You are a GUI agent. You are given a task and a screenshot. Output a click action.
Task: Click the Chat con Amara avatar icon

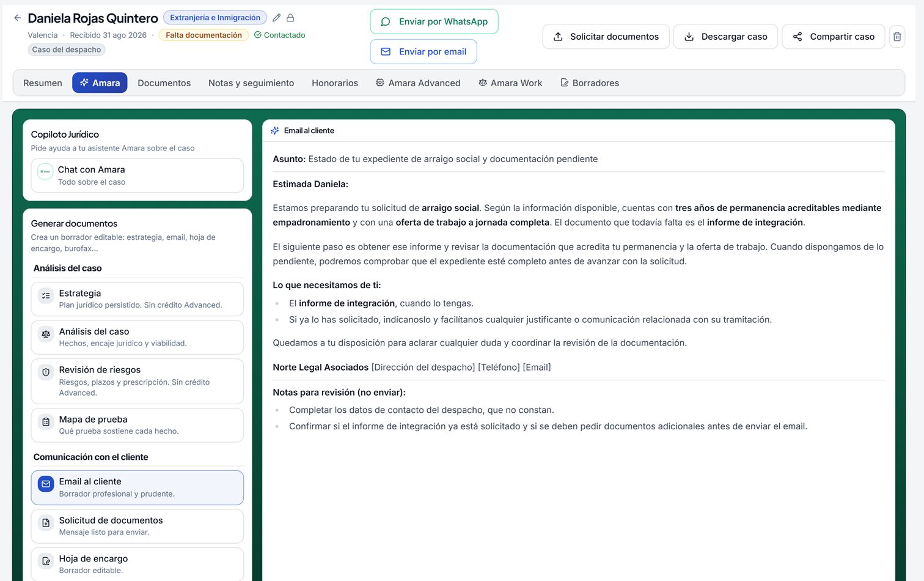point(45,172)
